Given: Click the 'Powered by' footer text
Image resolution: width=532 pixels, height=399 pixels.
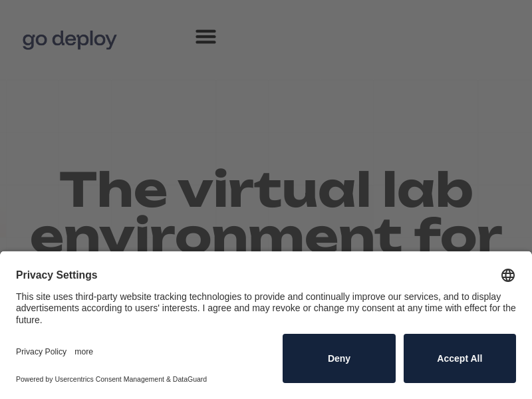Looking at the screenshot, I should (34, 379).
